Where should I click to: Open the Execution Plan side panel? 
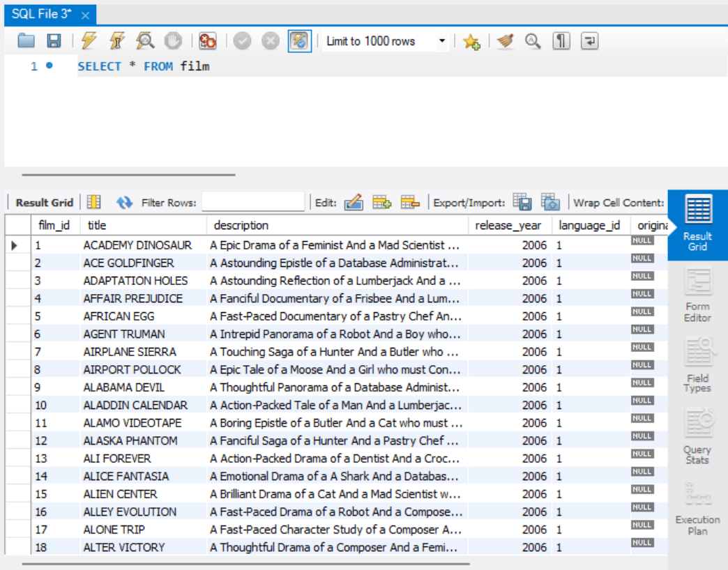(x=697, y=509)
